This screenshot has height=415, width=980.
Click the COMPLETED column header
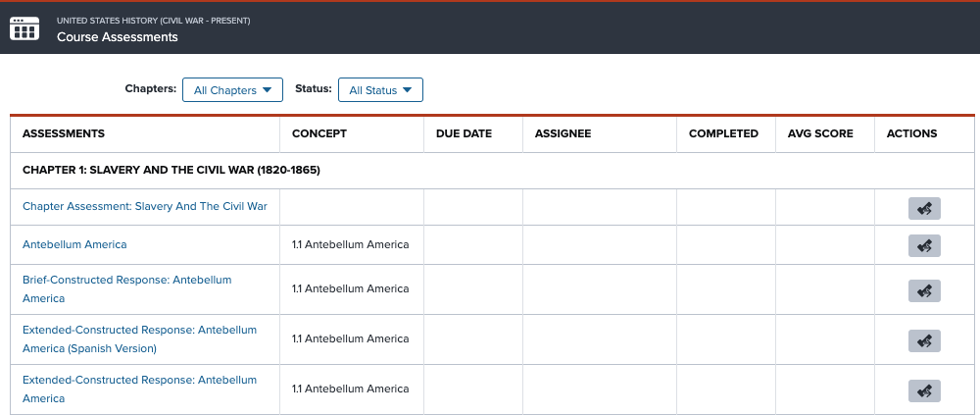pos(723,133)
